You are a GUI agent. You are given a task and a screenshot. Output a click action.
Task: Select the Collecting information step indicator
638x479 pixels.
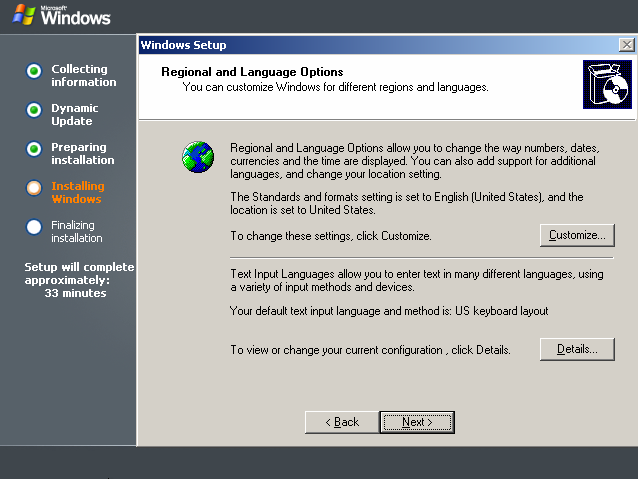pos(34,71)
